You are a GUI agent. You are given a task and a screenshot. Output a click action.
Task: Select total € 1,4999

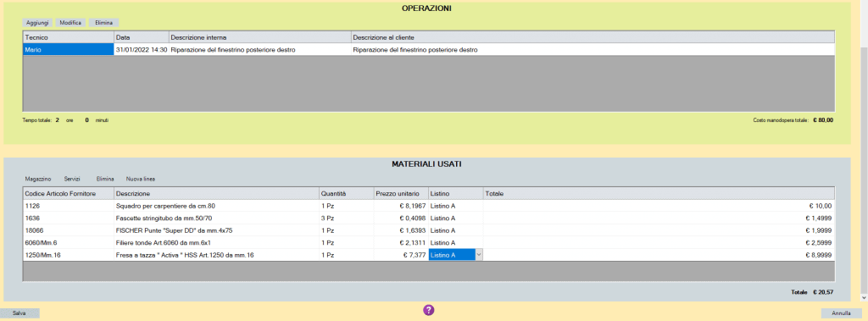tap(659, 218)
